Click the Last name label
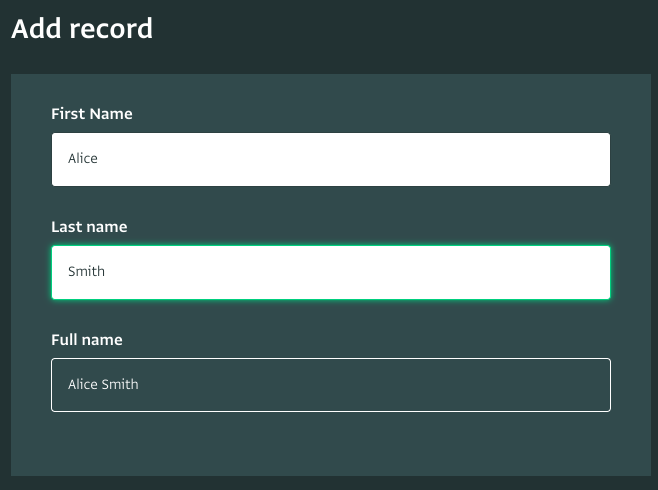The height and width of the screenshot is (490, 658). pyautogui.click(x=89, y=227)
